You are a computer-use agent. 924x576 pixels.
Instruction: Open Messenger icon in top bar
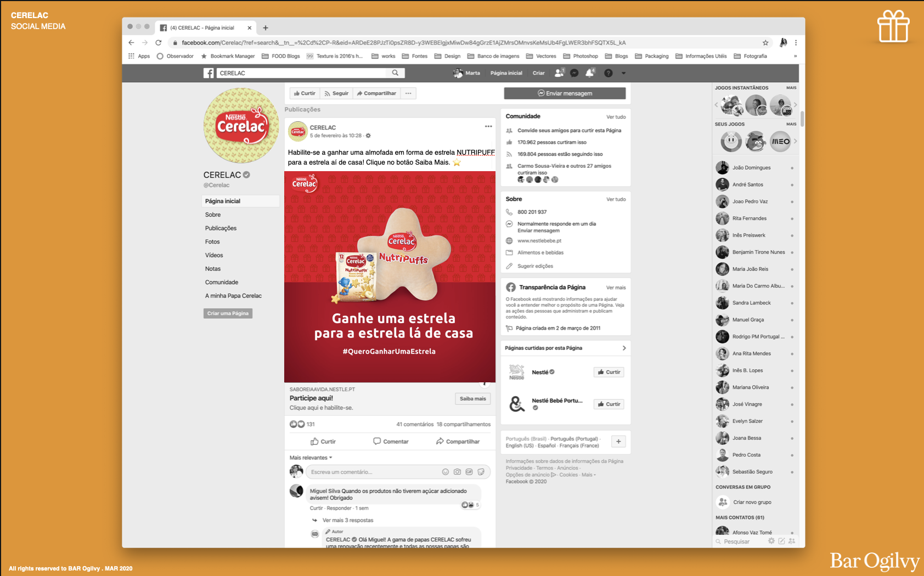[x=574, y=73]
